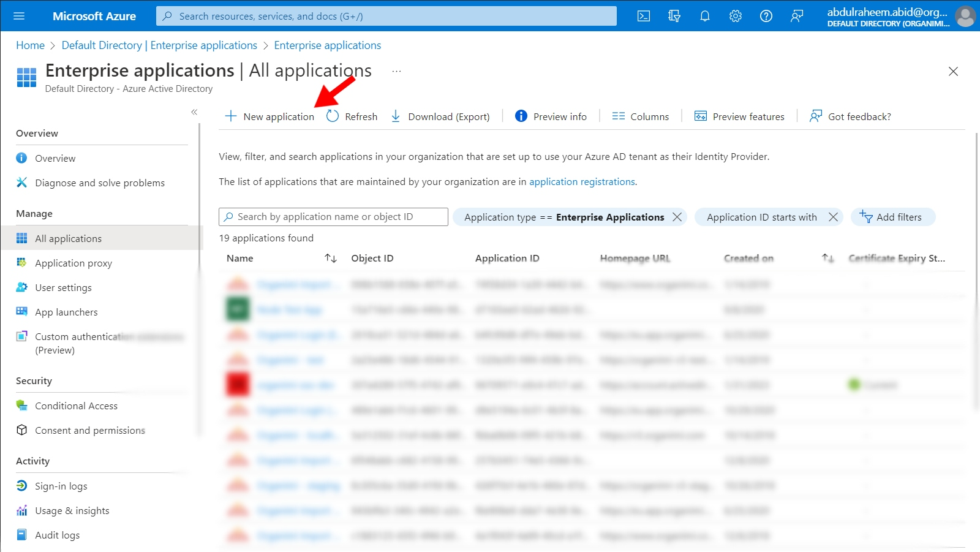Open Preview info
The width and height of the screenshot is (980, 552).
pos(551,116)
